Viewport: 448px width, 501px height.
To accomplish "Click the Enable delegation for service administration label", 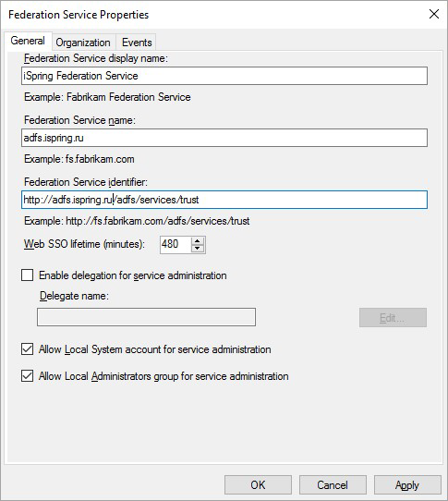I will coord(133,275).
